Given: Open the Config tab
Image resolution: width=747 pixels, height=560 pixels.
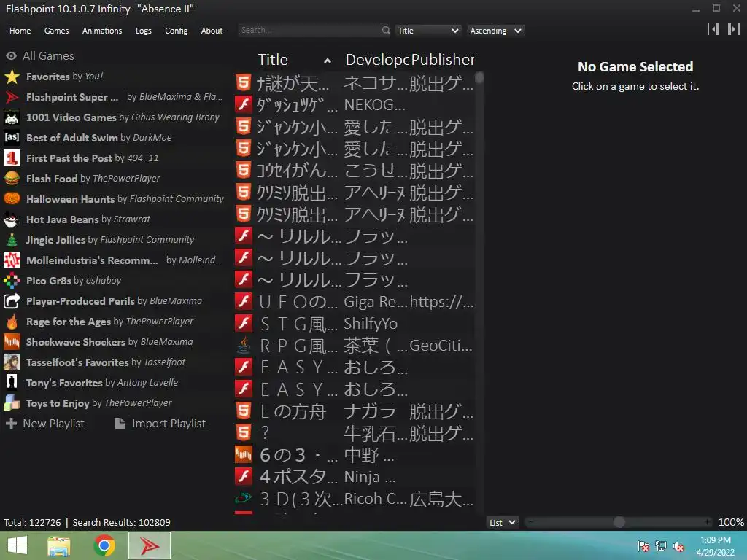Looking at the screenshot, I should [177, 31].
